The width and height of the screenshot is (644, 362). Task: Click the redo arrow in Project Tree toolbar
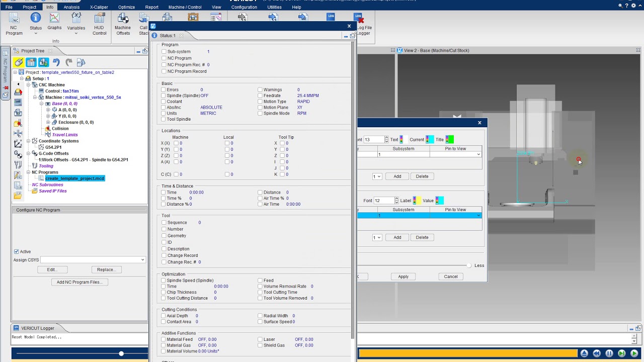click(69, 62)
